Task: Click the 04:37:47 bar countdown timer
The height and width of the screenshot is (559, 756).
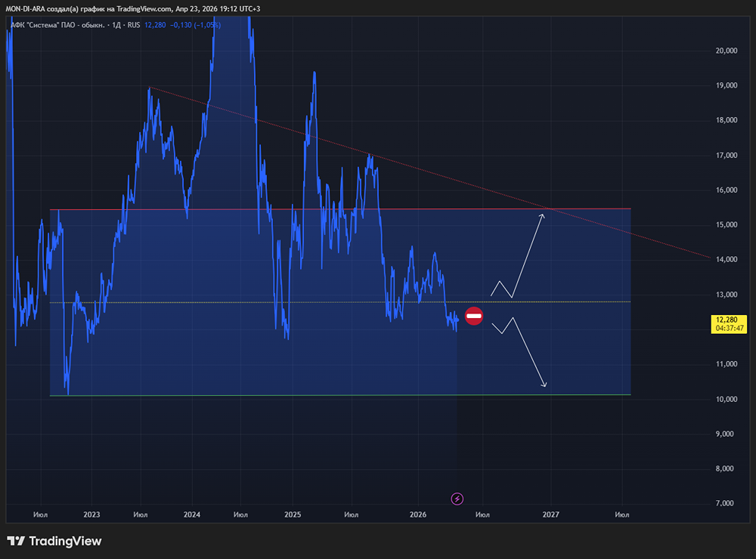Action: pos(730,328)
